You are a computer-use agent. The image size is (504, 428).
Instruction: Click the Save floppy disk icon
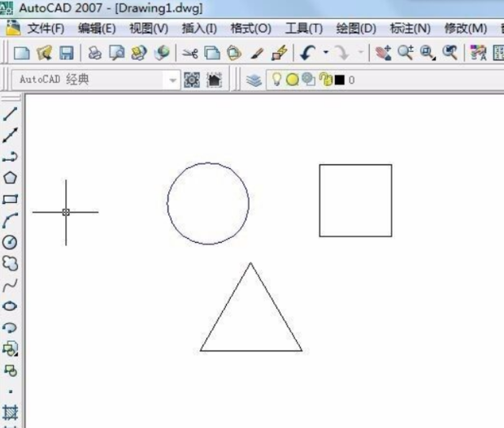[67, 53]
